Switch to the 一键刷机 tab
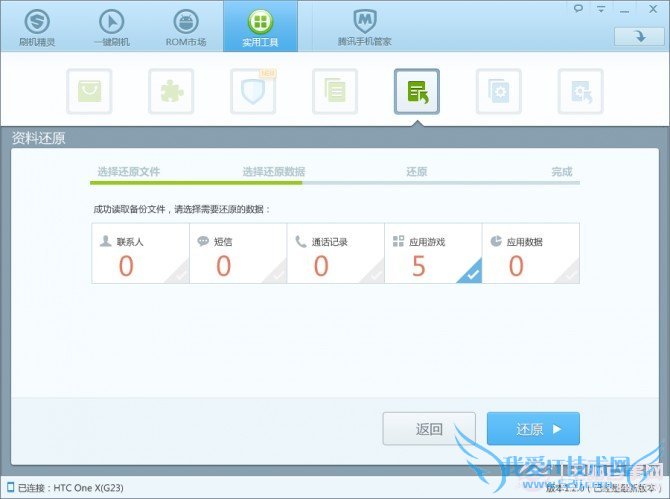Viewport: 670px width, 499px height. coord(112,27)
